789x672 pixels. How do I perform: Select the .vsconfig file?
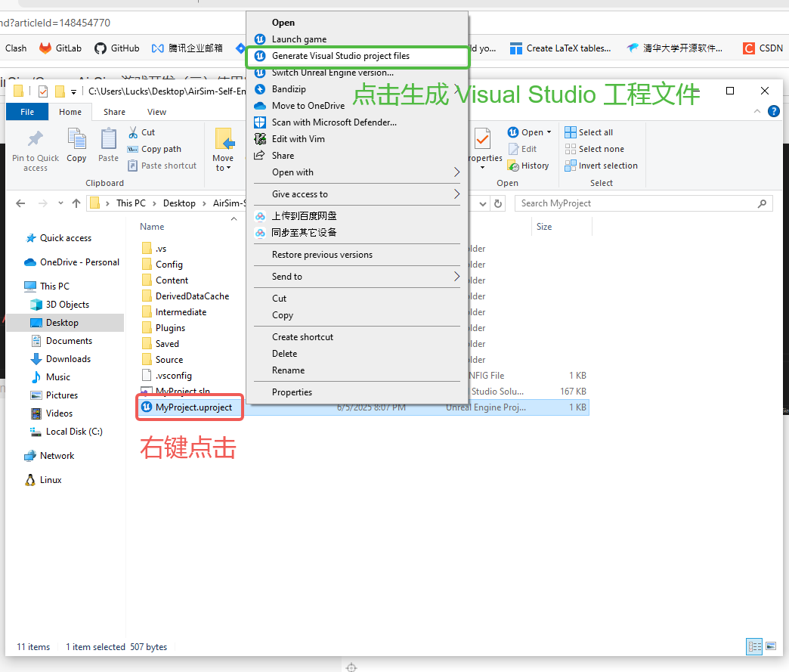173,376
